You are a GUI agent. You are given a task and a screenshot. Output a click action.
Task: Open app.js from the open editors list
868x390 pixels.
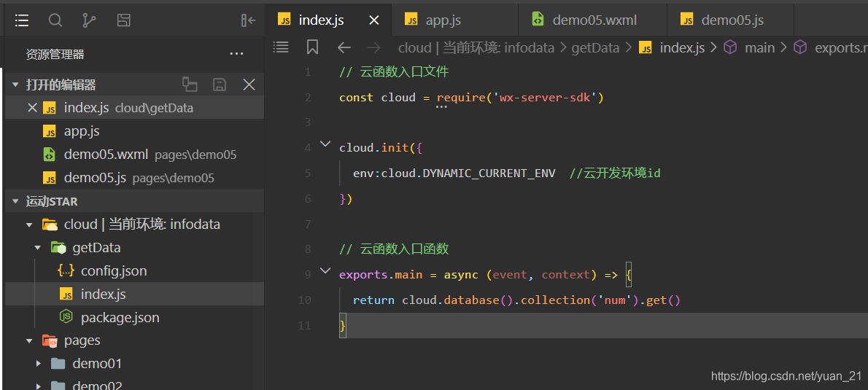(x=134, y=132)
